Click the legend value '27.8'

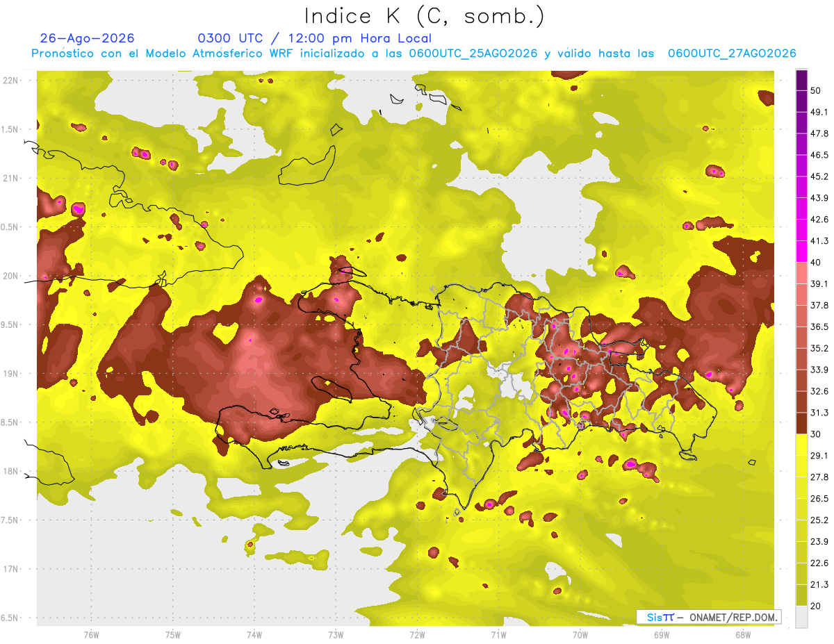819,477
